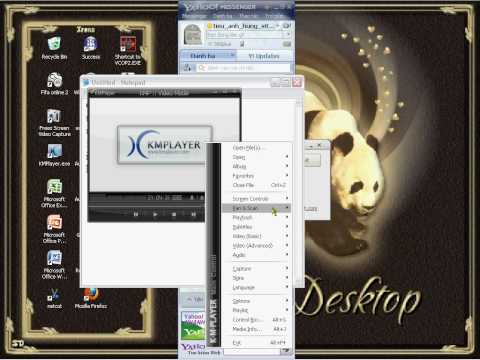Expand the Open submenu
Screen dimensions: 480x360
[x=256, y=157]
